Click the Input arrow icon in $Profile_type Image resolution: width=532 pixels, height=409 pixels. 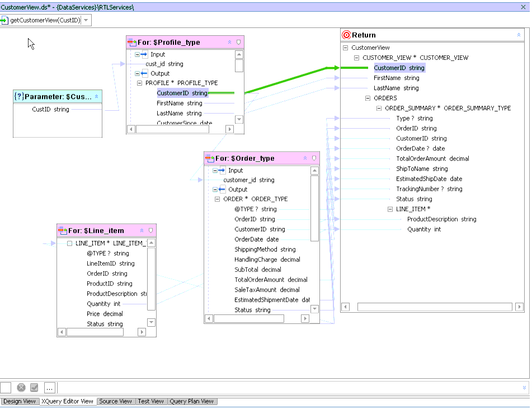144,54
